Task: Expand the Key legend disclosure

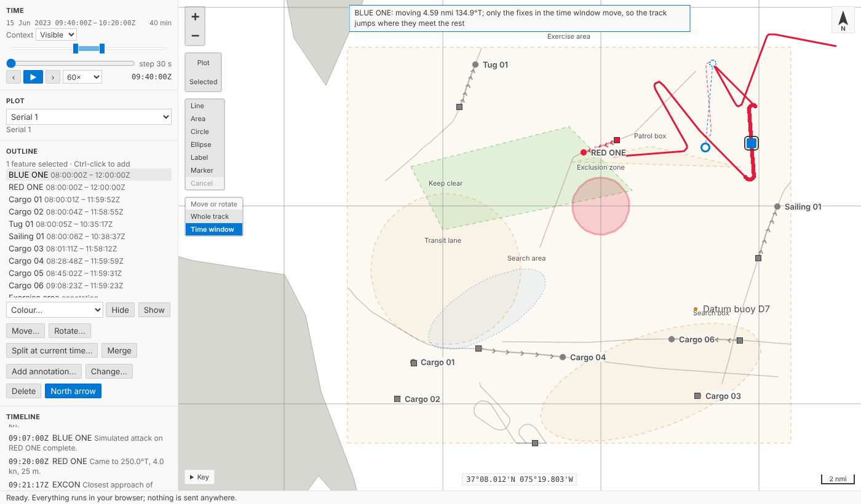Action: [199, 477]
